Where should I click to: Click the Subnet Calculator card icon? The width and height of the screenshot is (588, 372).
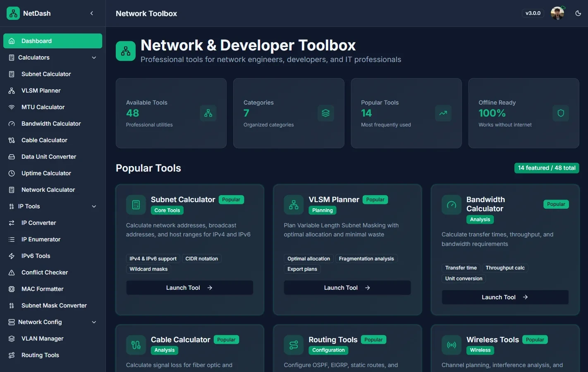point(136,205)
